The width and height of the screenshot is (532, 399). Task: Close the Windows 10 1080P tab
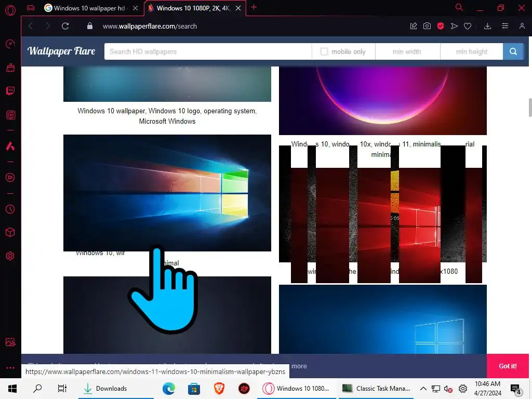click(x=238, y=8)
